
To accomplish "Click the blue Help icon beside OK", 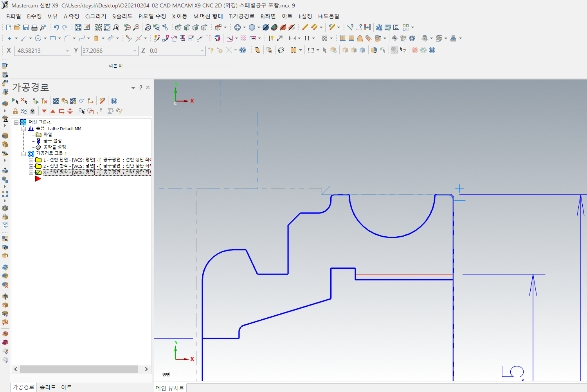I will (x=432, y=50).
